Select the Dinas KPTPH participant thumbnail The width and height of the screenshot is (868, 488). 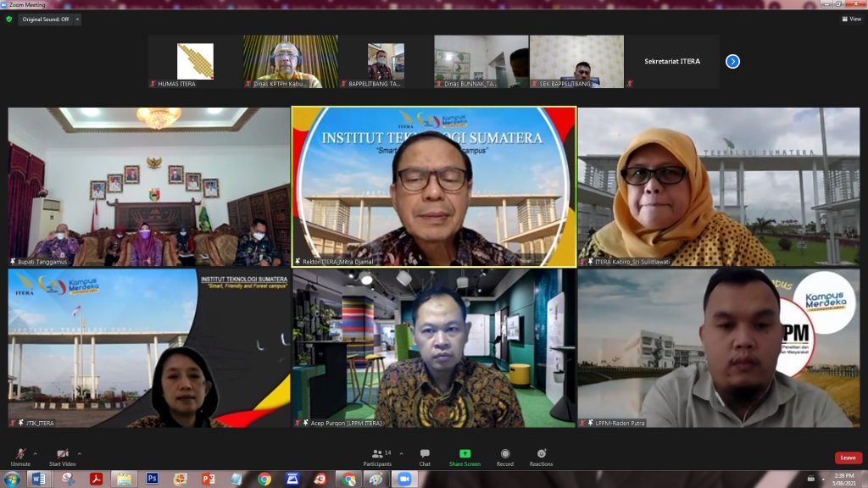click(x=291, y=61)
